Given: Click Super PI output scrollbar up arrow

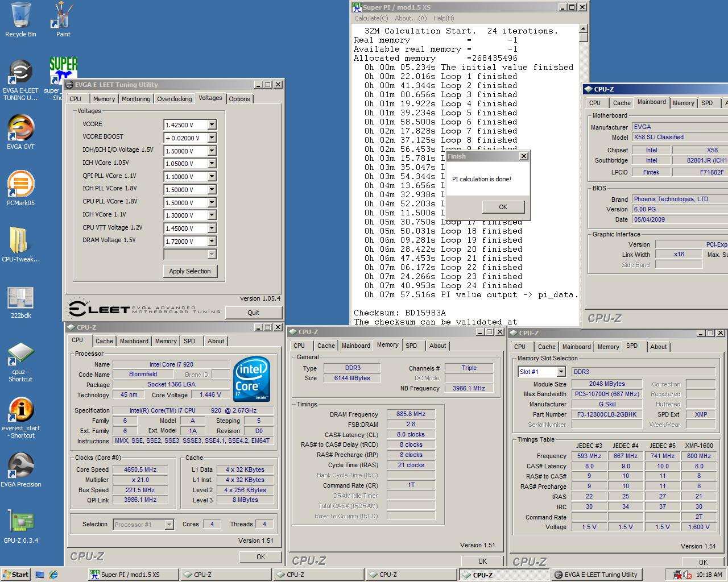Looking at the screenshot, I should tap(583, 28).
